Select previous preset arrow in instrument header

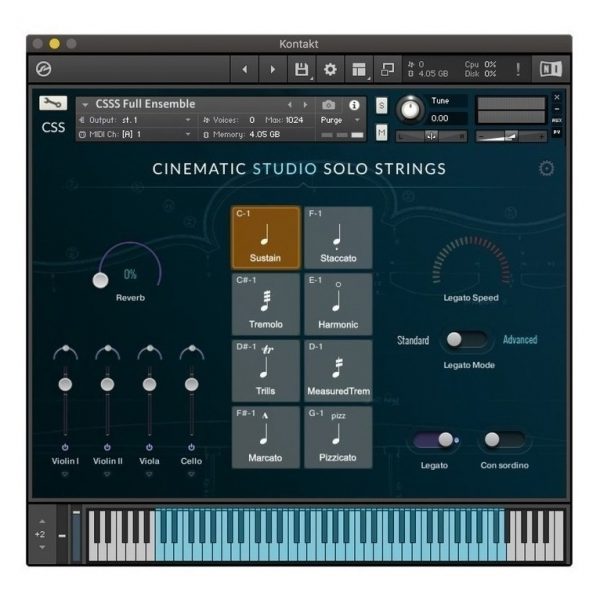click(x=290, y=104)
